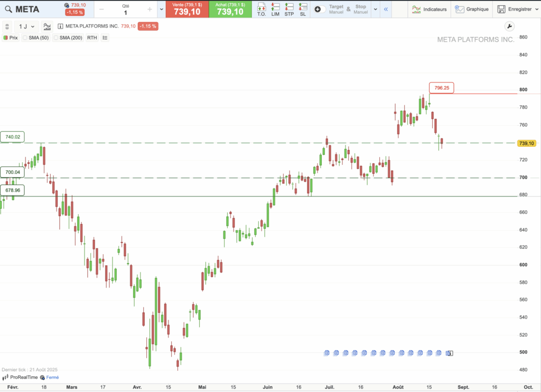Open the instrument info icon beside META PLATFORMS
This screenshot has height=392, width=541.
60,26
